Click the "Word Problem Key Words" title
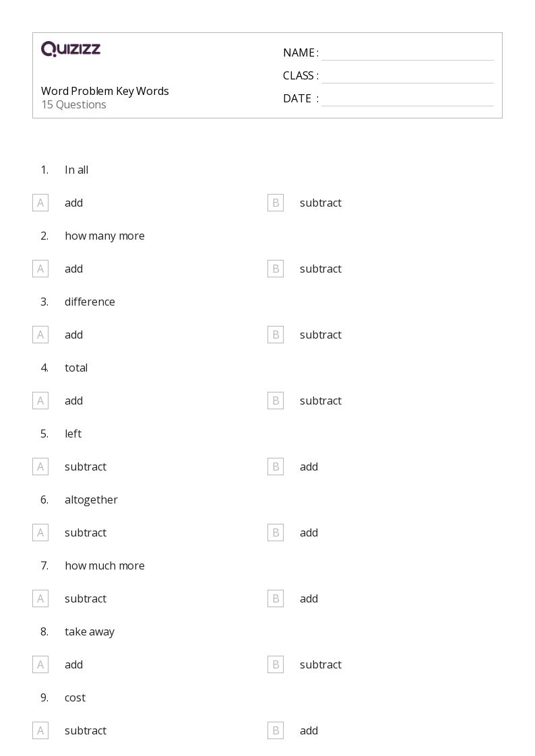 [x=105, y=91]
